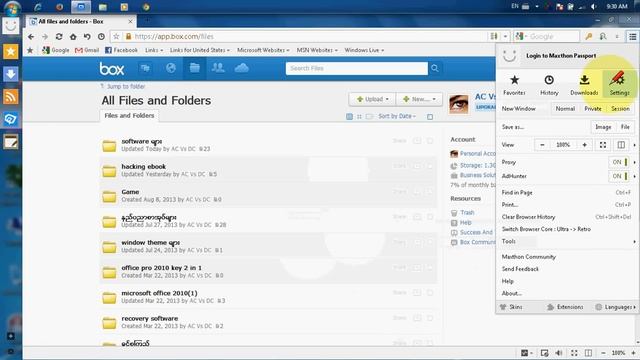Toggle Proxy ON switch

[x=619, y=162]
